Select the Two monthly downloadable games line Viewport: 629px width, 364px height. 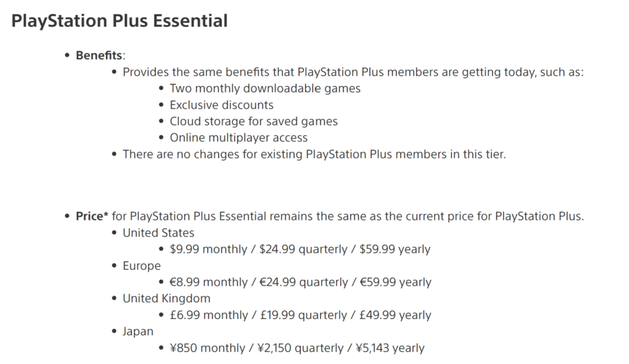(x=265, y=88)
